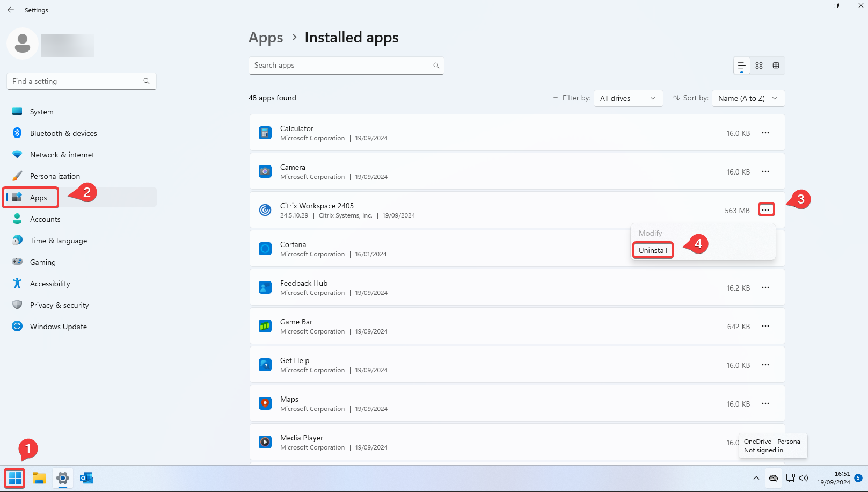Open Outlook from the taskbar
Viewport: 868px width, 492px height.
[86, 477]
